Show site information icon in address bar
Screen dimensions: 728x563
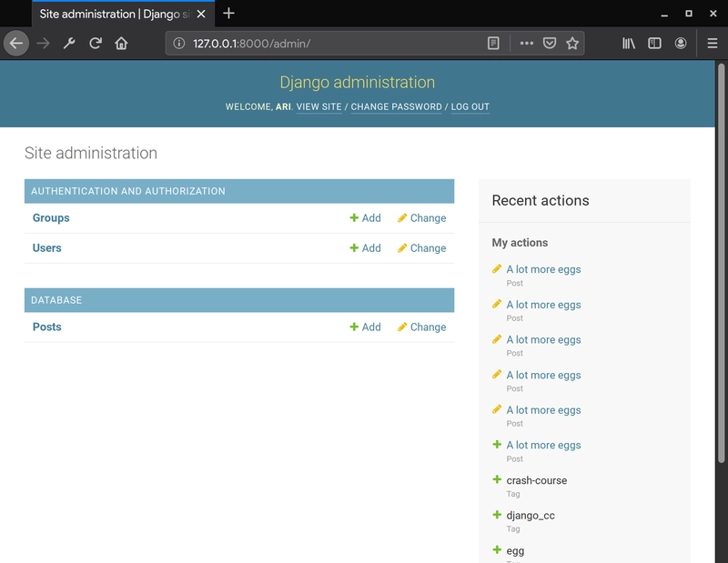point(178,44)
